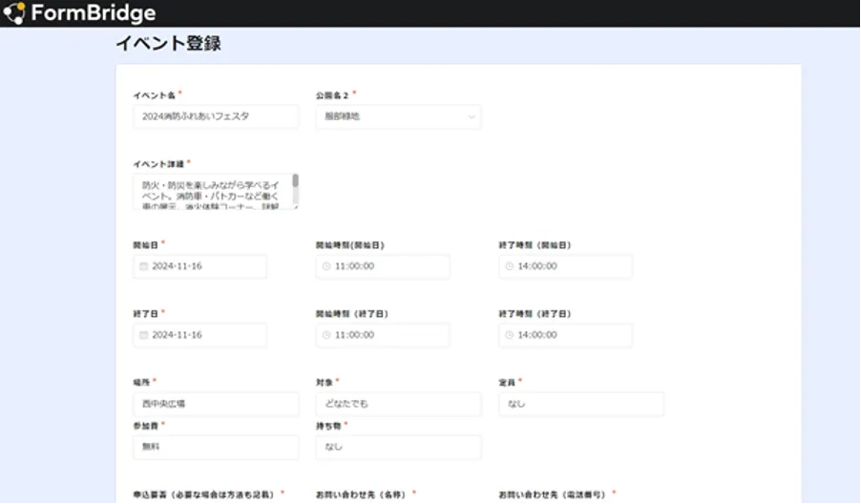Focus the 定員 input field

click(580, 404)
